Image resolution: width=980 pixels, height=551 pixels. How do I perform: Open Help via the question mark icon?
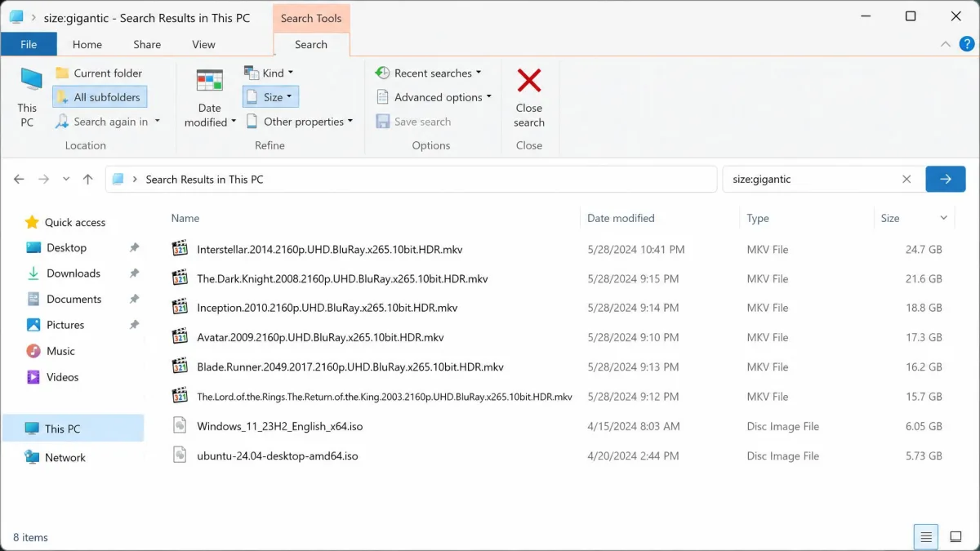pos(965,44)
